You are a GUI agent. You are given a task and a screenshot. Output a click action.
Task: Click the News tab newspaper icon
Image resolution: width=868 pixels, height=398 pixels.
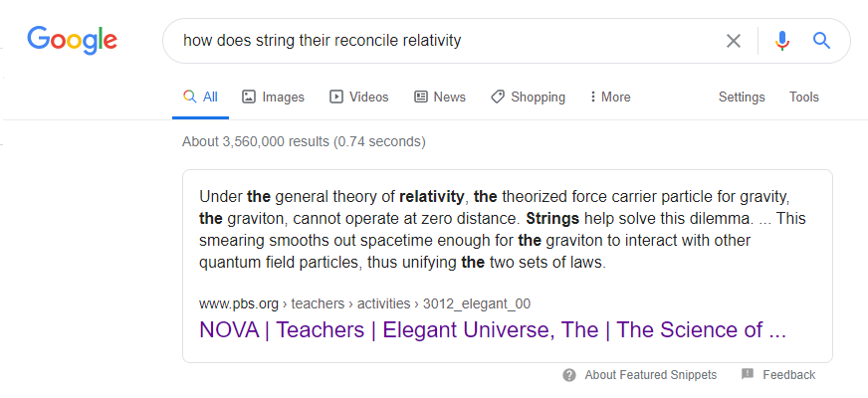click(421, 97)
